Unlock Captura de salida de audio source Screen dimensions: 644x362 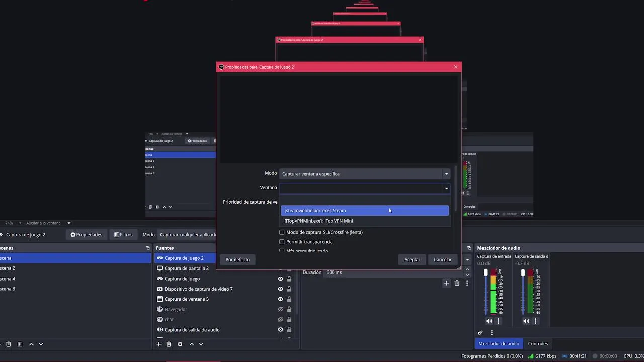(x=289, y=330)
